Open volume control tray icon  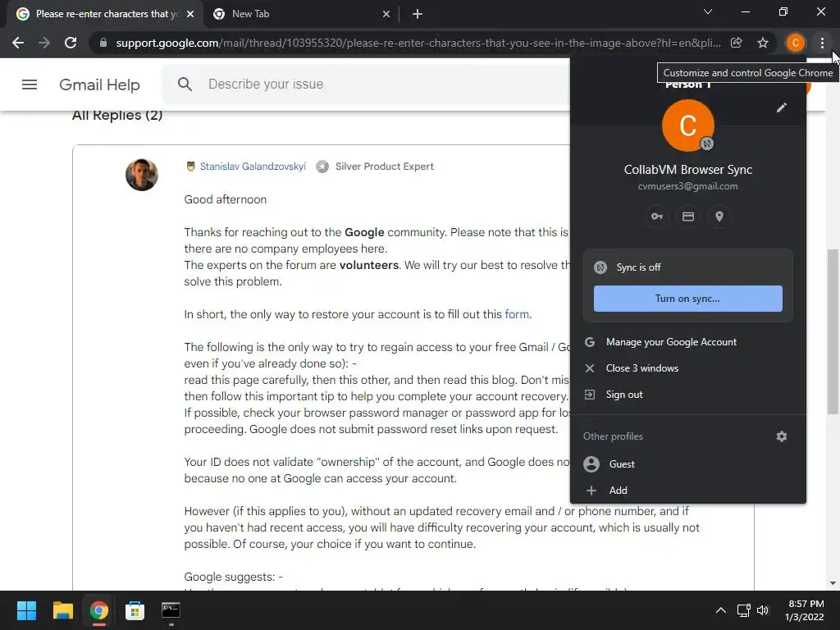tap(763, 610)
